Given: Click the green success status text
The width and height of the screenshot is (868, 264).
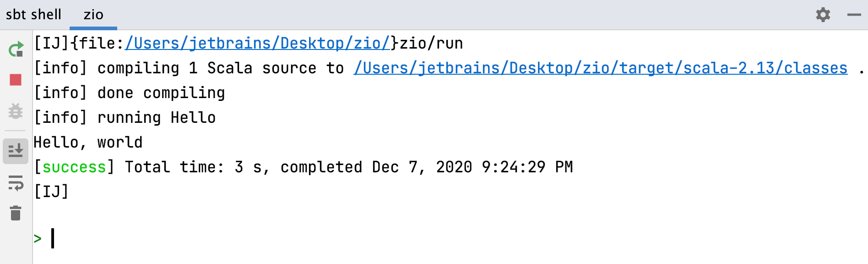Looking at the screenshot, I should (x=74, y=167).
